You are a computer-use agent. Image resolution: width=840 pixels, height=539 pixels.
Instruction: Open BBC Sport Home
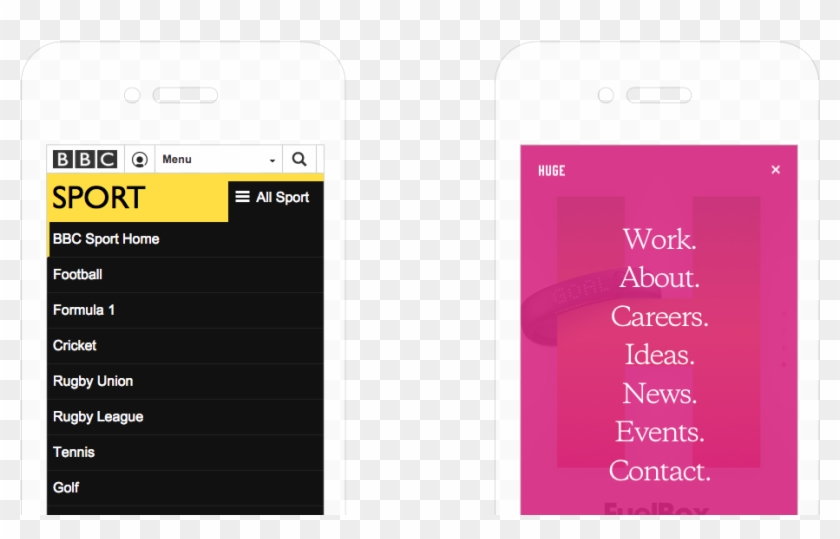pos(106,239)
